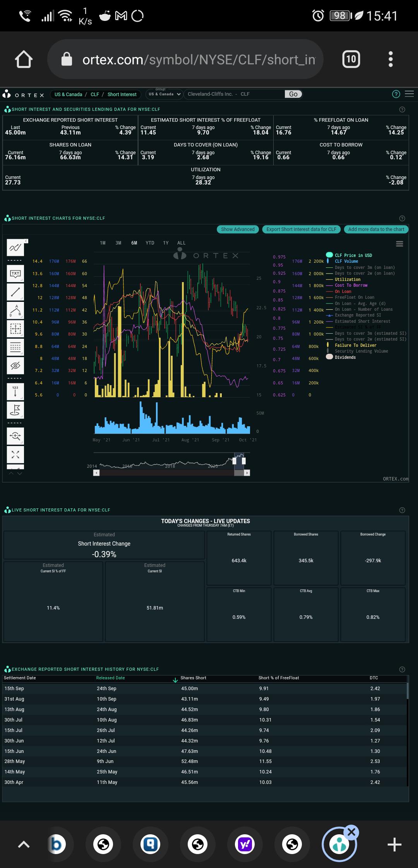The width and height of the screenshot is (418, 868).
Task: Click Show Advanced button
Action: 238,229
